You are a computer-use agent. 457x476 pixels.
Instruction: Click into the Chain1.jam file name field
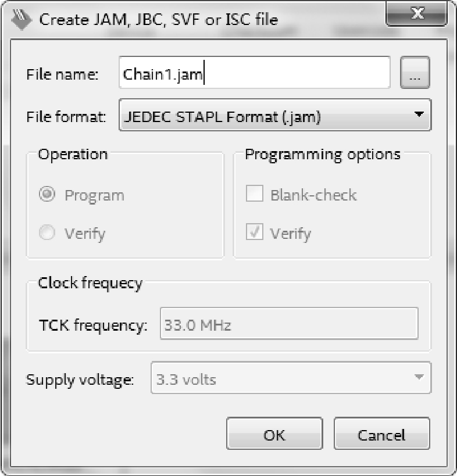[x=255, y=73]
